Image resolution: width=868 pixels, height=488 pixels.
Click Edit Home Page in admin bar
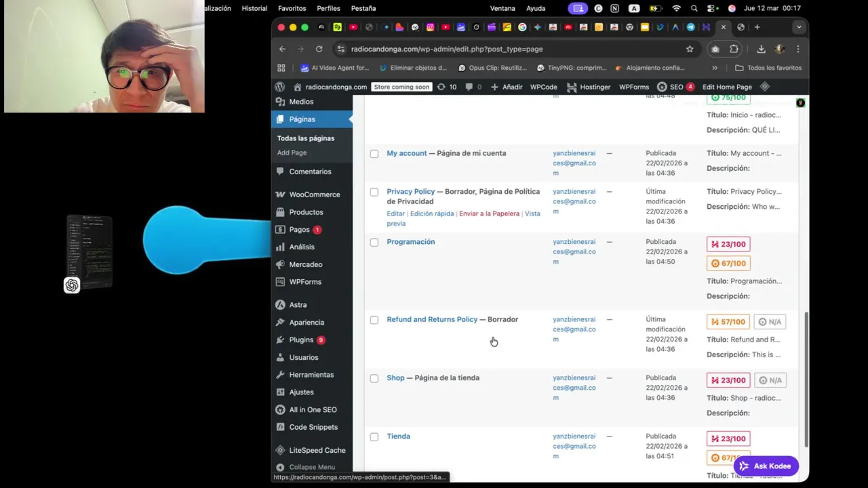(727, 87)
